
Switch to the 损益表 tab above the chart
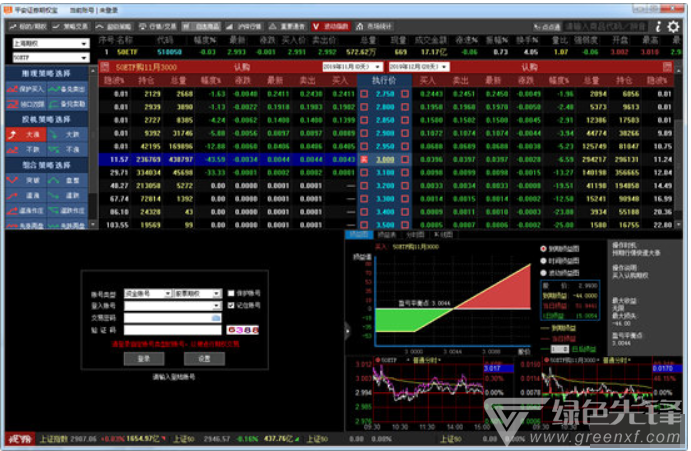[387, 235]
